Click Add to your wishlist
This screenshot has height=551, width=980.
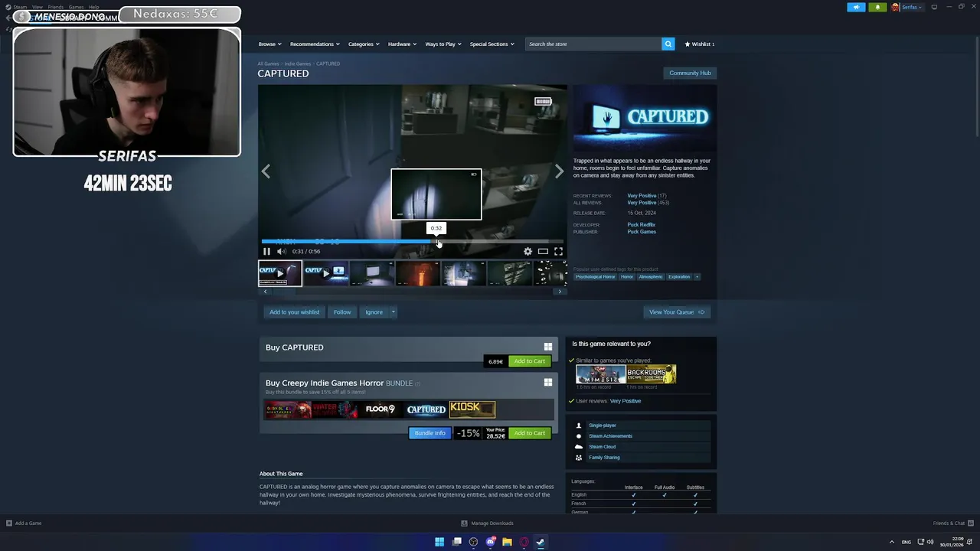(x=294, y=311)
